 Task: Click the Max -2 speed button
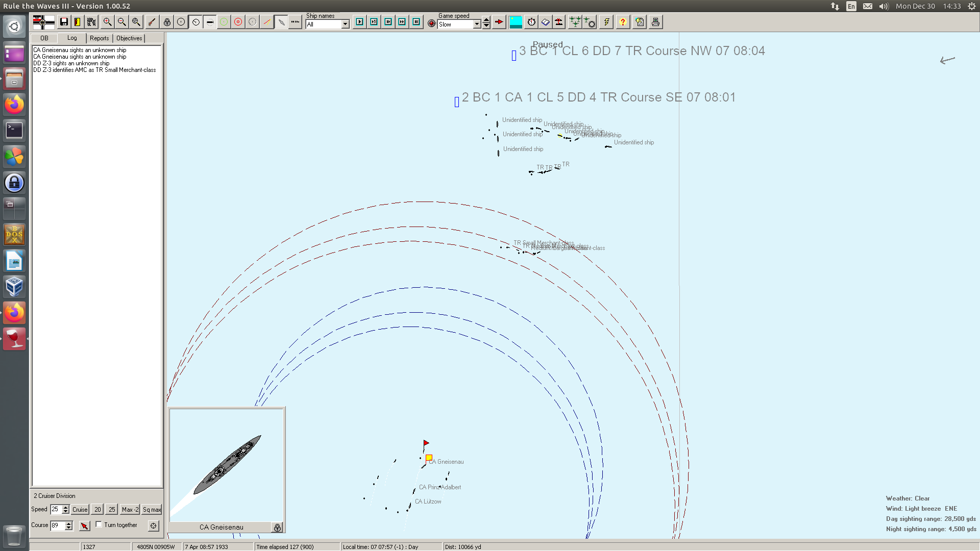pyautogui.click(x=130, y=509)
